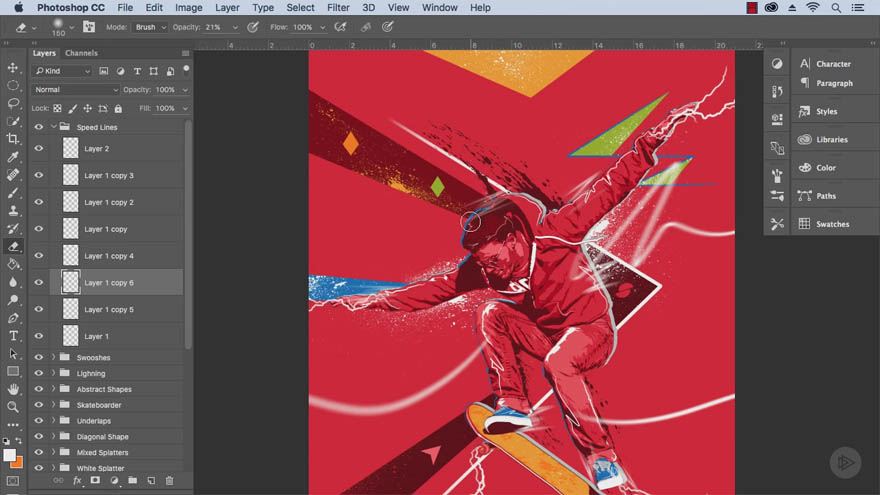
Task: Toggle visibility of Layer 1 copy 6
Action: [x=39, y=283]
